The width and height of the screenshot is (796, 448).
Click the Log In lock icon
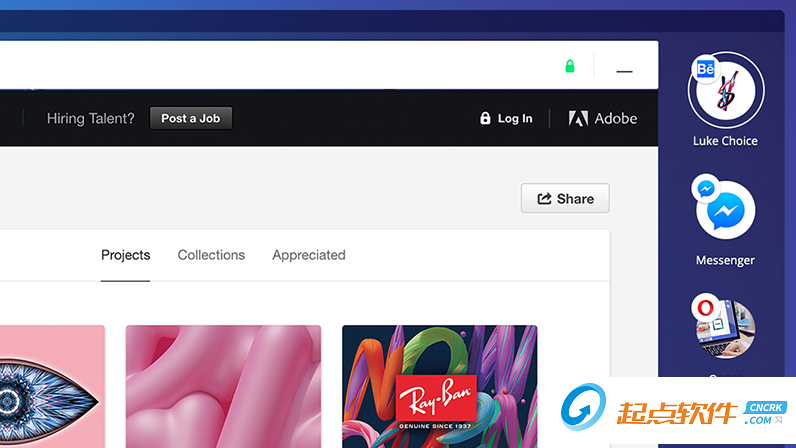[485, 118]
